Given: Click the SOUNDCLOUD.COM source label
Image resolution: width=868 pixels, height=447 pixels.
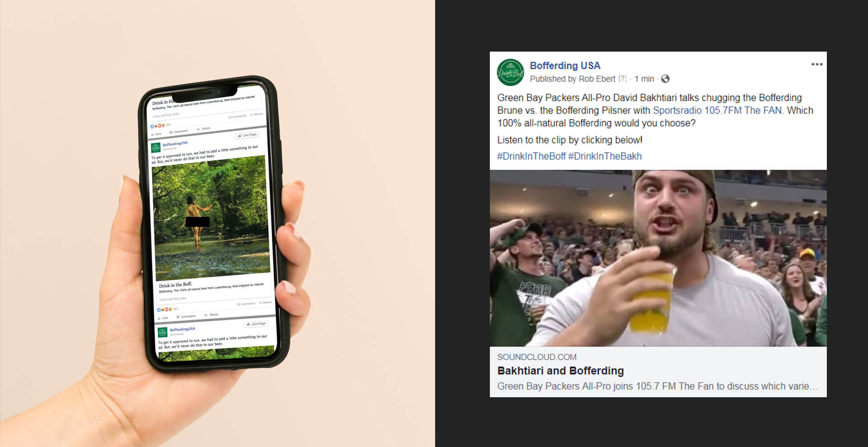Looking at the screenshot, I should click(536, 357).
